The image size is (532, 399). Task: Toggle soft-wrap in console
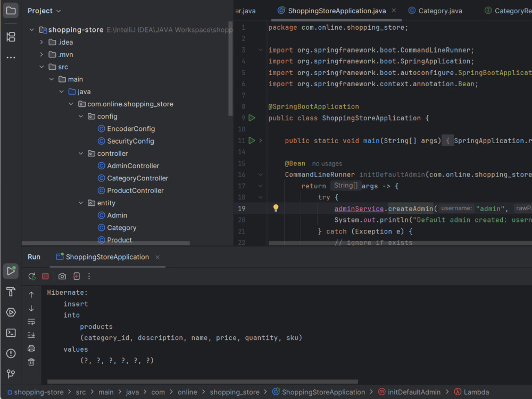pyautogui.click(x=31, y=322)
